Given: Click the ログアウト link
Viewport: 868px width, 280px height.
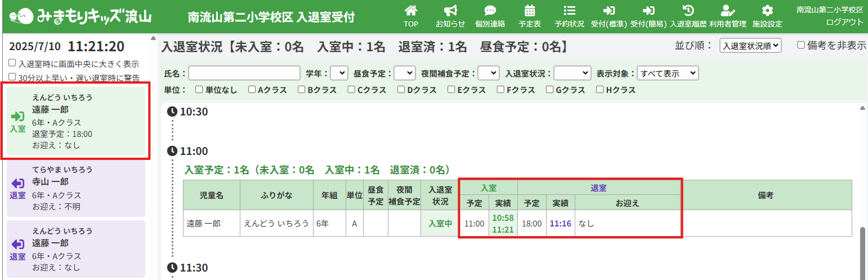Looking at the screenshot, I should [844, 22].
